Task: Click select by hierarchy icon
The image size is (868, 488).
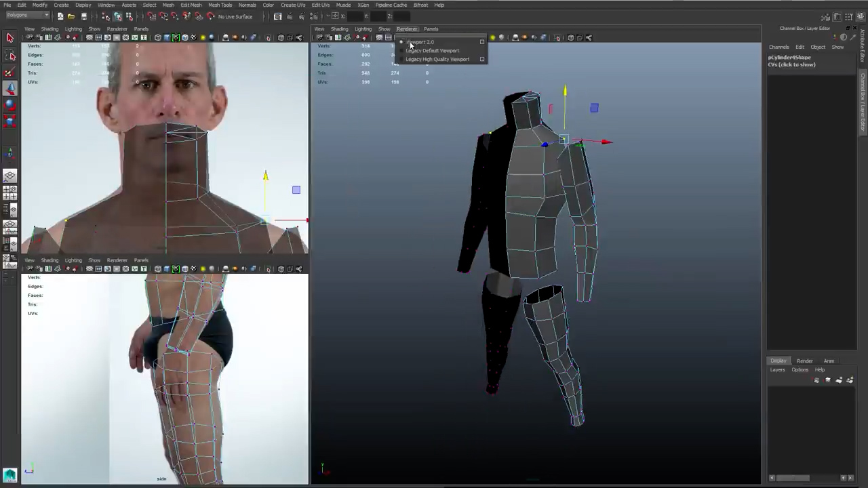Action: pyautogui.click(x=106, y=16)
